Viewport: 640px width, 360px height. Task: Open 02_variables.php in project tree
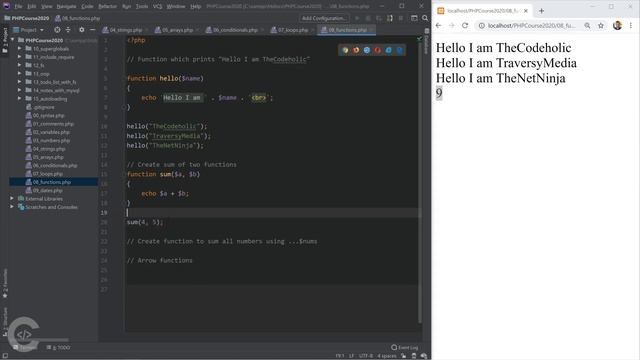pyautogui.click(x=51, y=132)
